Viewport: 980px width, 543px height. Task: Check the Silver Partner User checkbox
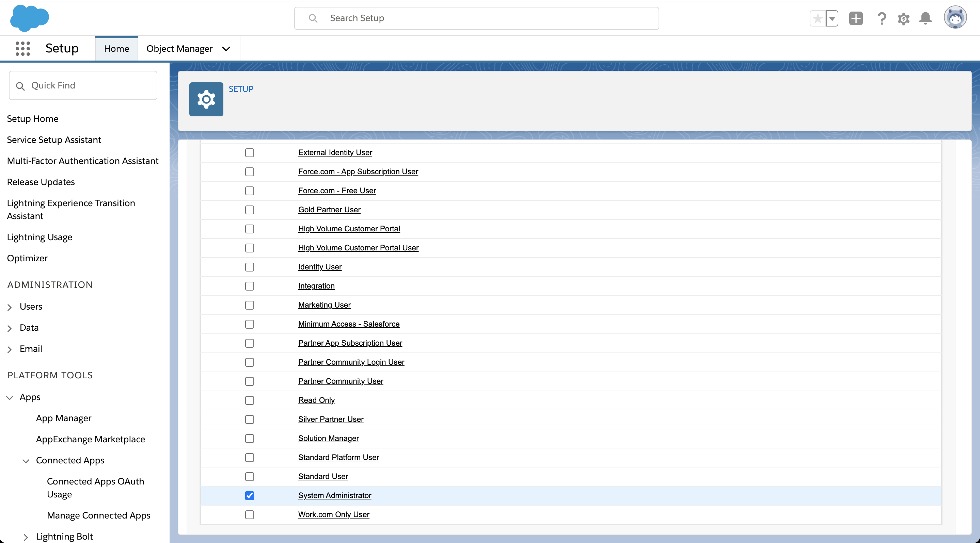tap(250, 419)
